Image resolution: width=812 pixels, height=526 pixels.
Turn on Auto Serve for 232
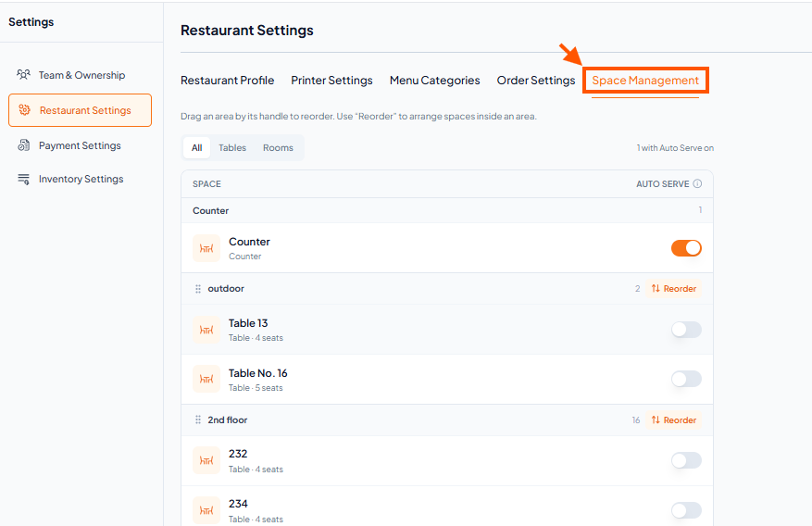(x=686, y=460)
